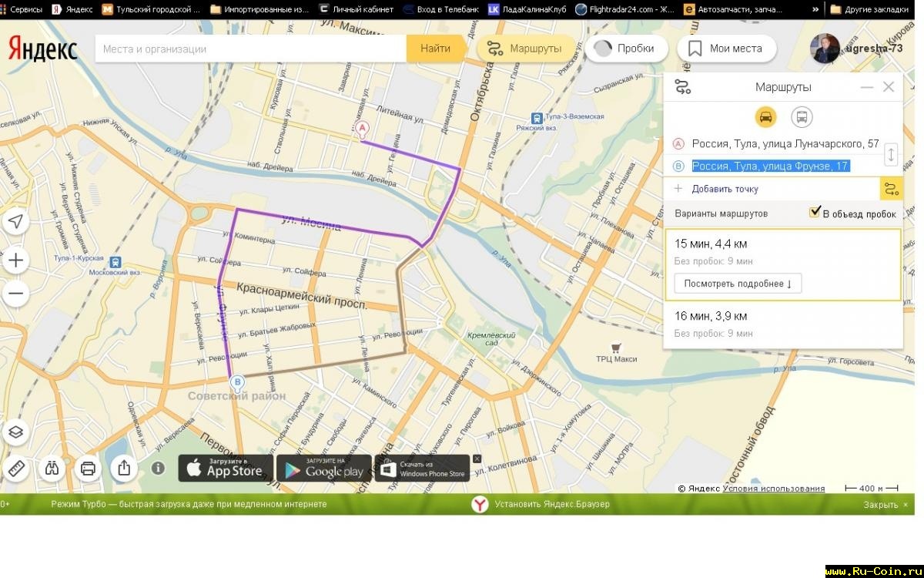Open the 'Другие закладки' bookmarks folder
The image size is (924, 578).
click(x=869, y=9)
